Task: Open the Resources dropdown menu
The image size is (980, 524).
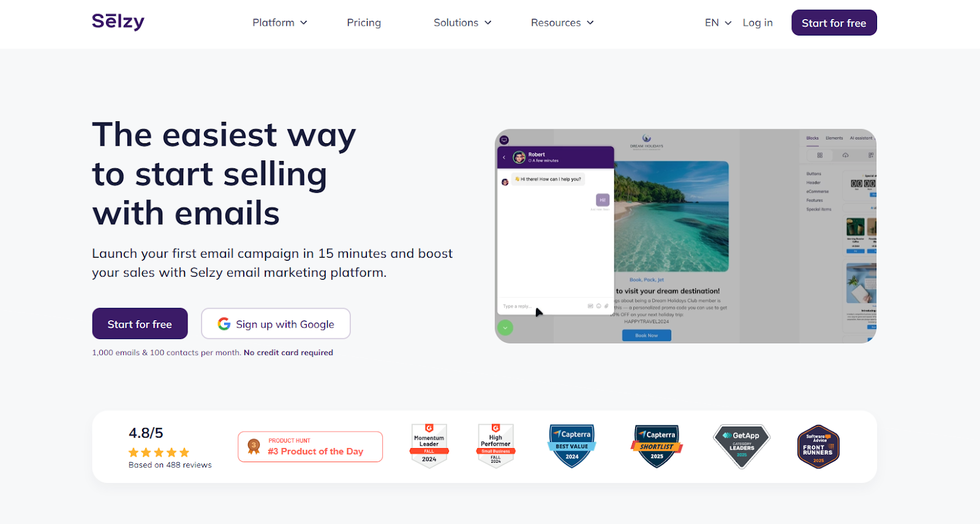Action: (x=562, y=23)
